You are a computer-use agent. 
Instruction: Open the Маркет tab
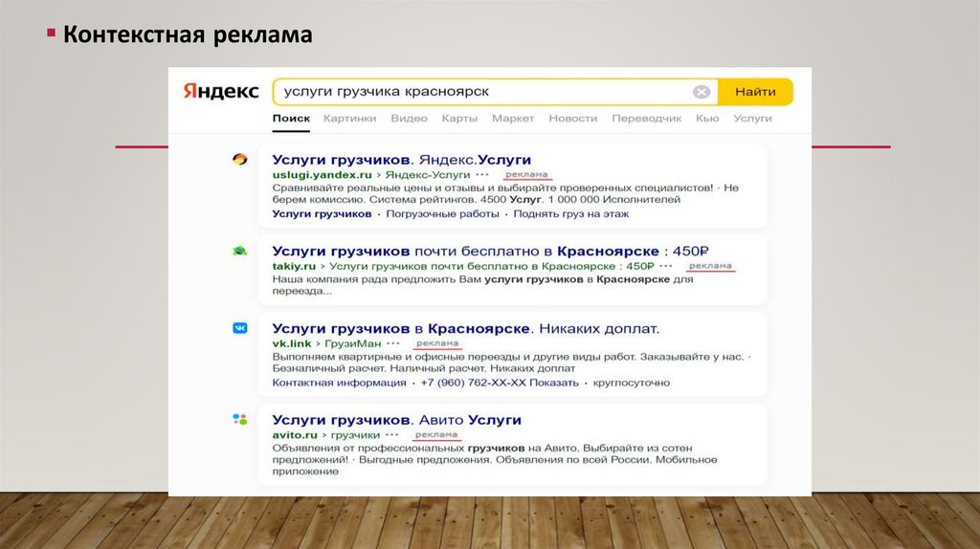(513, 118)
